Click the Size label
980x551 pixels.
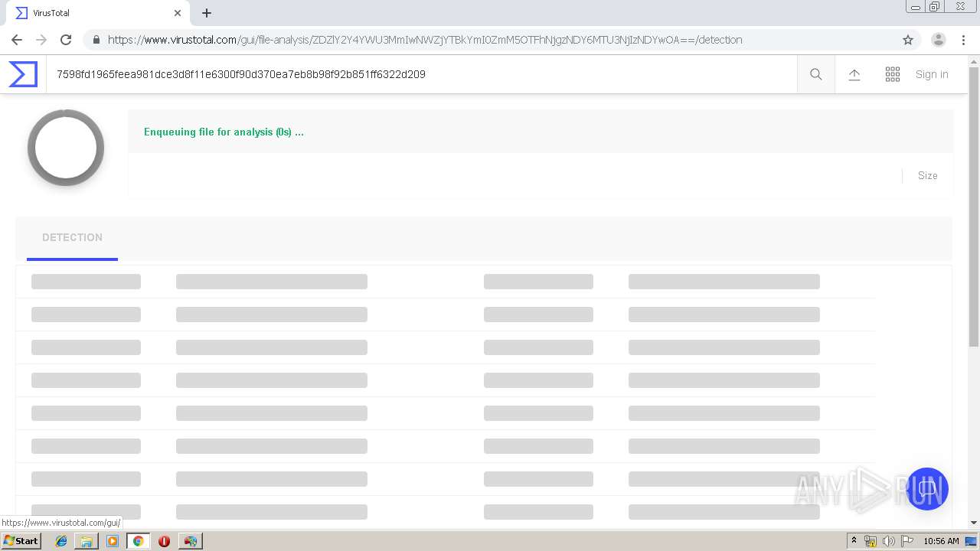[928, 175]
